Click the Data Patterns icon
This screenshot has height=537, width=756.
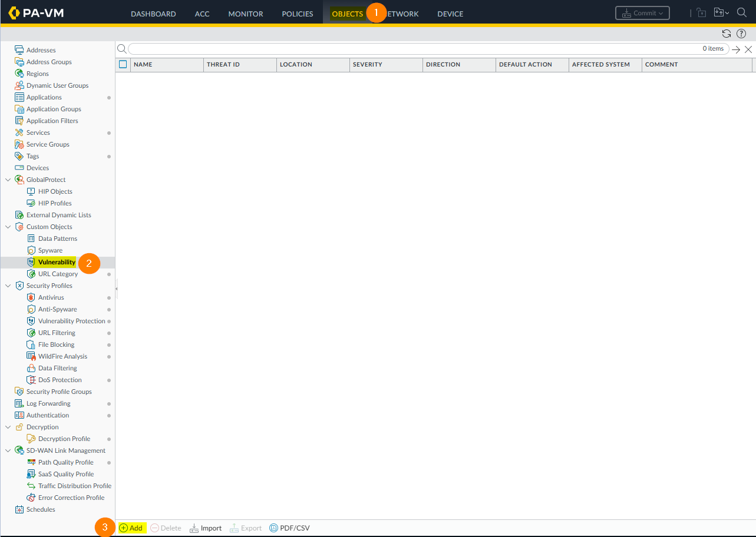pyautogui.click(x=31, y=238)
